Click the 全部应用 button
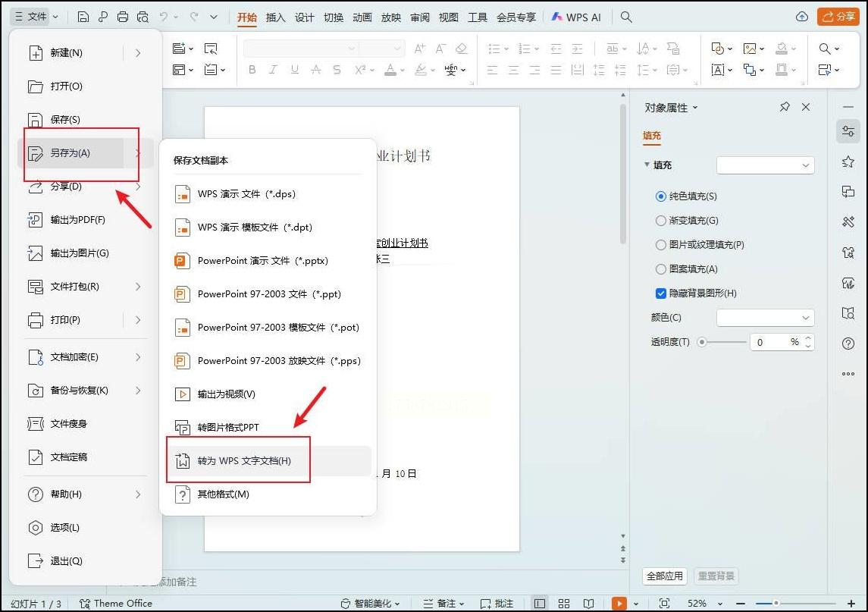Screen dimensions: 868x612 pos(664,576)
